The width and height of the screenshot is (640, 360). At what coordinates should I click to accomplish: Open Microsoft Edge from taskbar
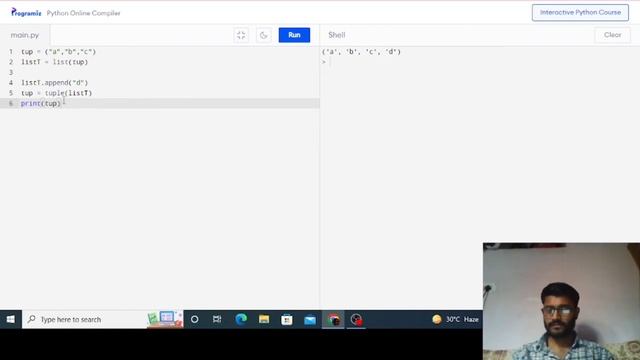pos(241,319)
